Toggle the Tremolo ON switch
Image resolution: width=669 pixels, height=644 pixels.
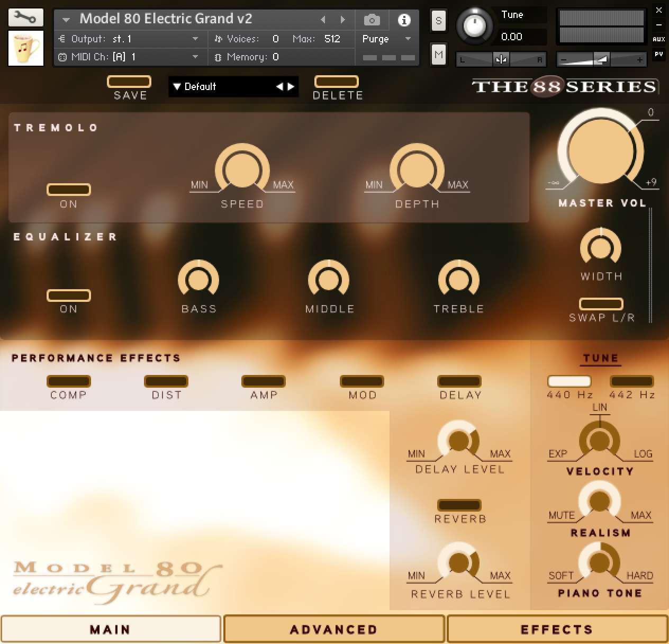pos(69,190)
